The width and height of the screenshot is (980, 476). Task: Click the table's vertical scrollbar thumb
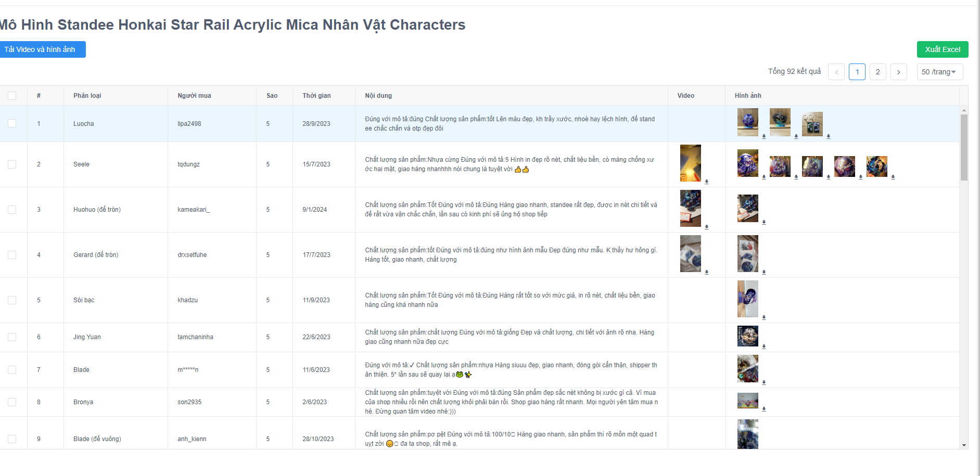click(x=964, y=148)
